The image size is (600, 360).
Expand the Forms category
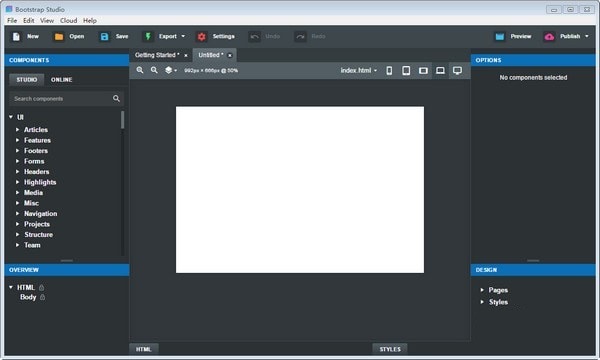17,161
